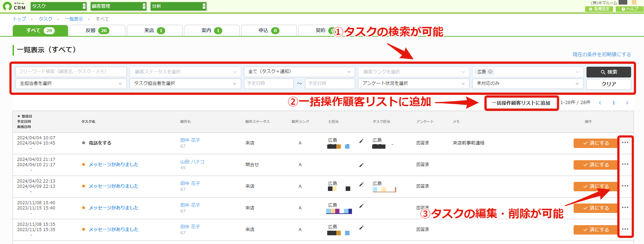
Task: Remove the 広島 tag with its x icon
Action: click(x=490, y=72)
